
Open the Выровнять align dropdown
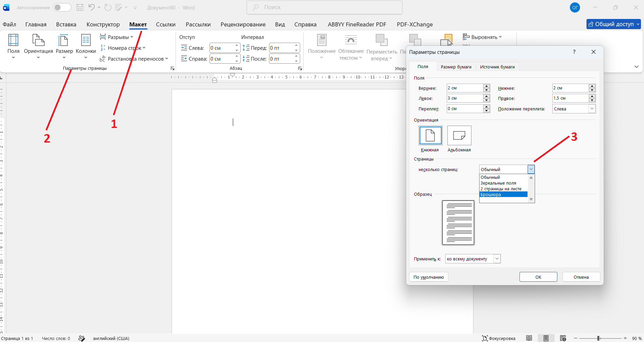click(x=483, y=37)
